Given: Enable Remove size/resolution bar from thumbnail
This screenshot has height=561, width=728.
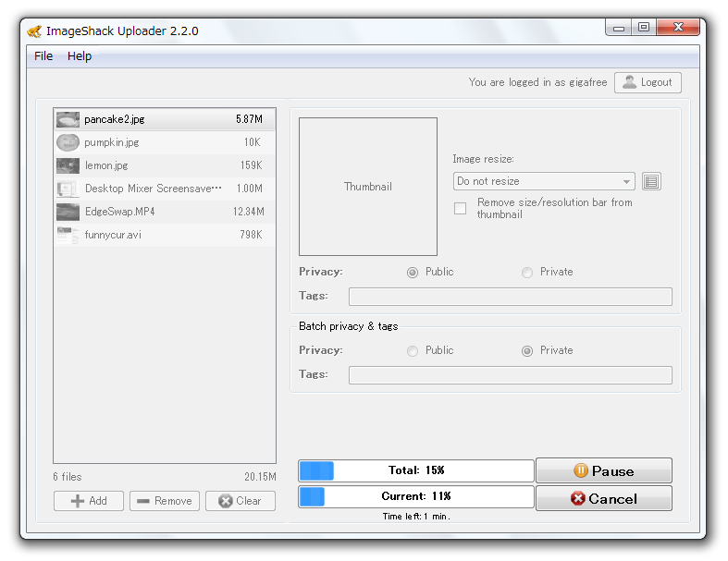Looking at the screenshot, I should (460, 208).
